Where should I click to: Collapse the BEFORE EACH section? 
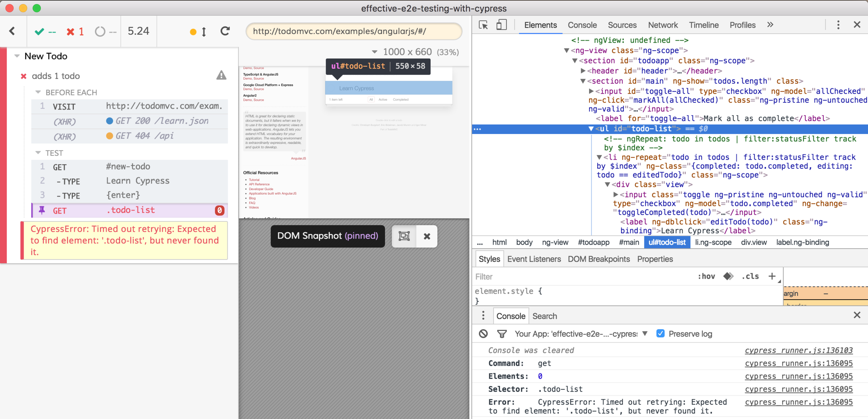[38, 92]
